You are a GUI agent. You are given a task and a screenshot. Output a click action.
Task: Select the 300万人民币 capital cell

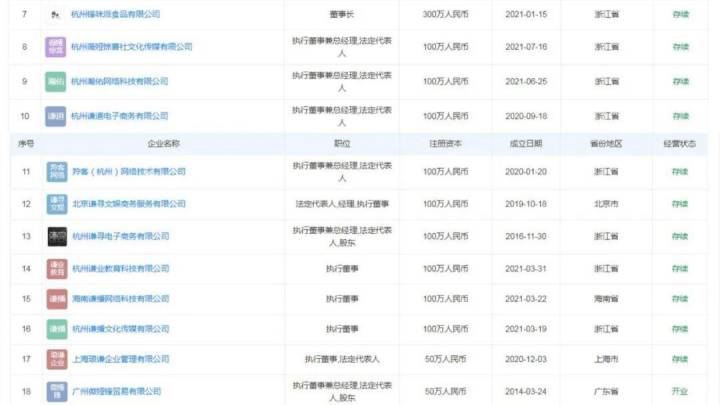[x=445, y=14]
